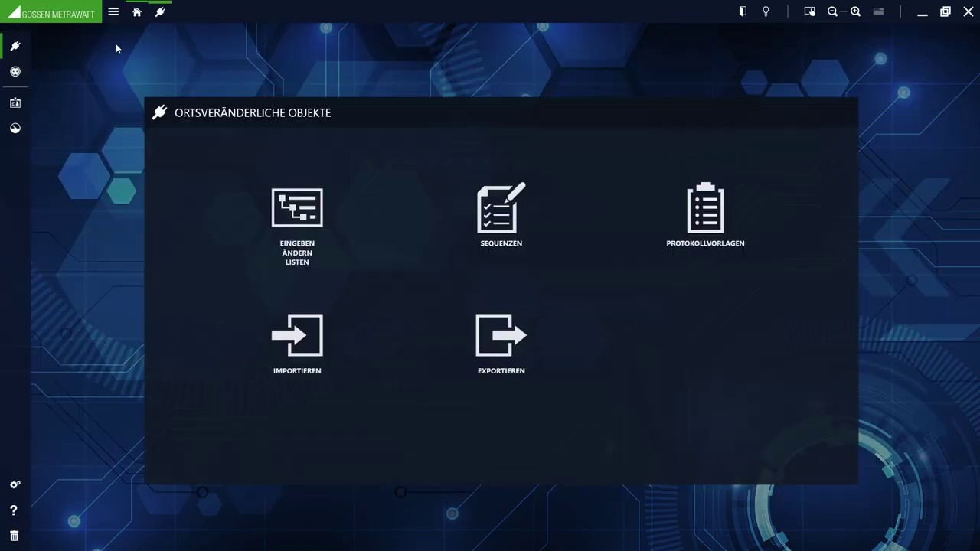Viewport: 980px width, 551px height.
Task: Click the lightbulb icon in the top bar
Action: pyautogui.click(x=766, y=11)
